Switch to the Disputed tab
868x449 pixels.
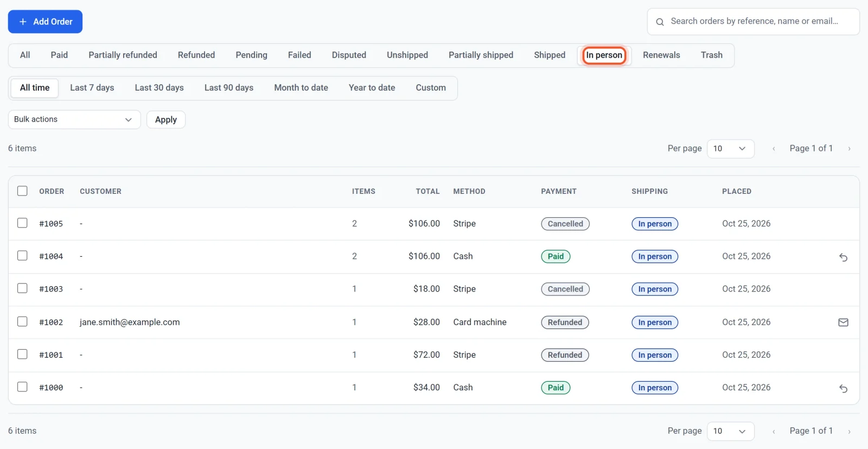[349, 55]
